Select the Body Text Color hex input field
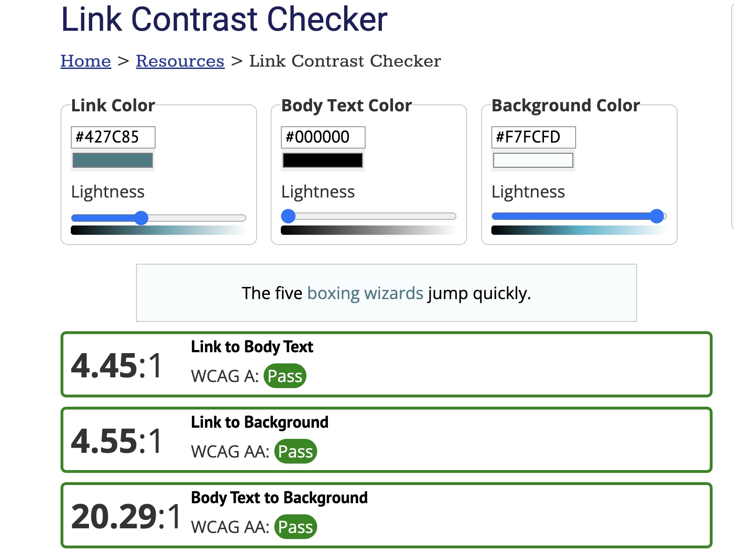 pyautogui.click(x=323, y=137)
